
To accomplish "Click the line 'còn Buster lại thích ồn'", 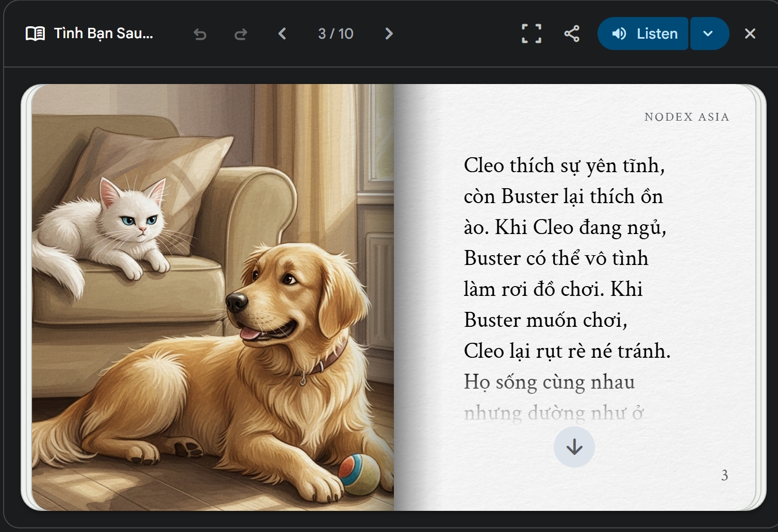I will click(x=563, y=196).
